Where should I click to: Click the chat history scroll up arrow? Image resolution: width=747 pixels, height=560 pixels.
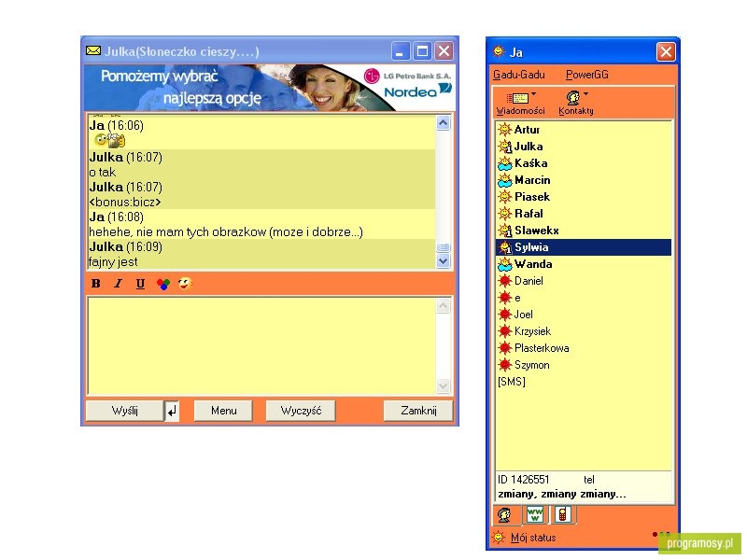(x=443, y=123)
